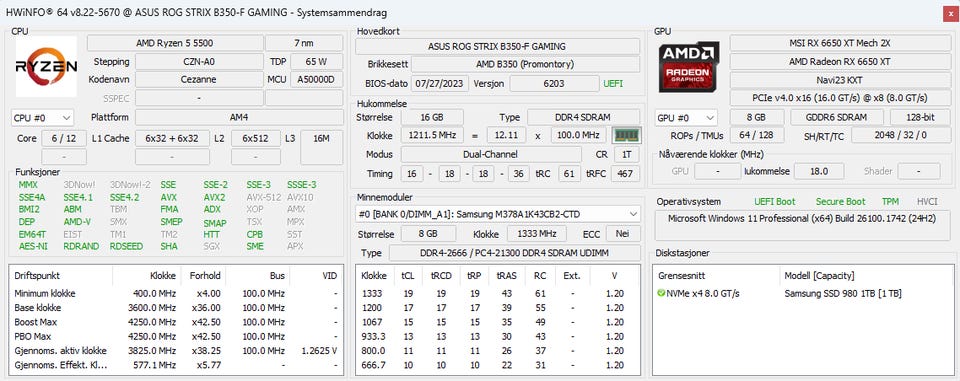Click the GPU memory clock 18.0 value

(819, 172)
